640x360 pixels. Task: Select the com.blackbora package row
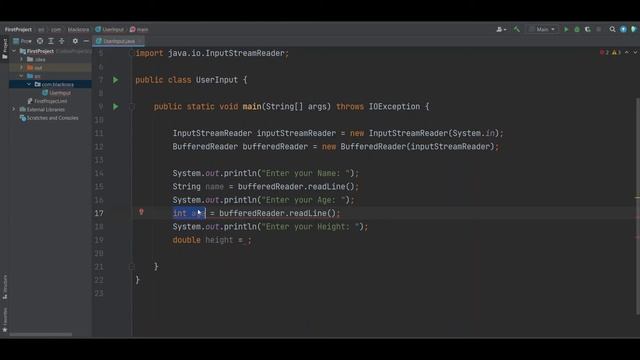click(x=50, y=84)
